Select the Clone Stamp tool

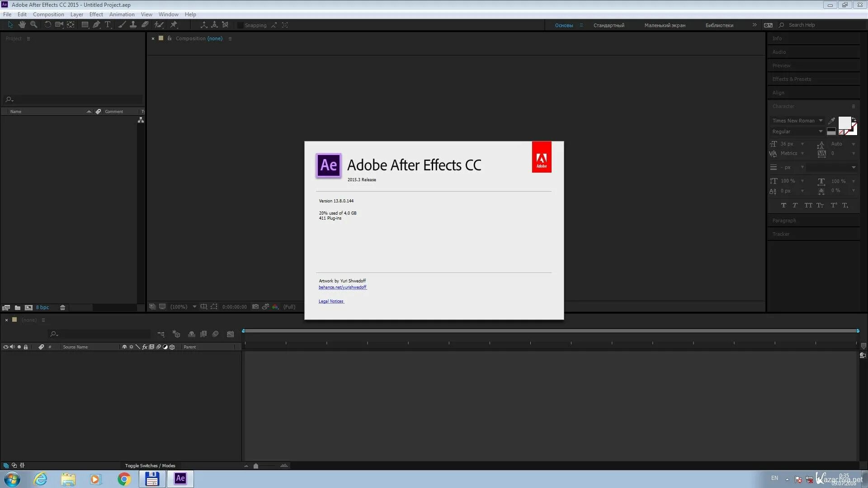[133, 25]
